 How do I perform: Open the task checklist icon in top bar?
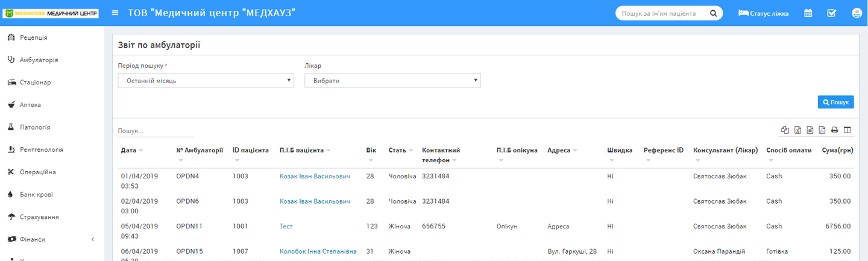tap(832, 13)
